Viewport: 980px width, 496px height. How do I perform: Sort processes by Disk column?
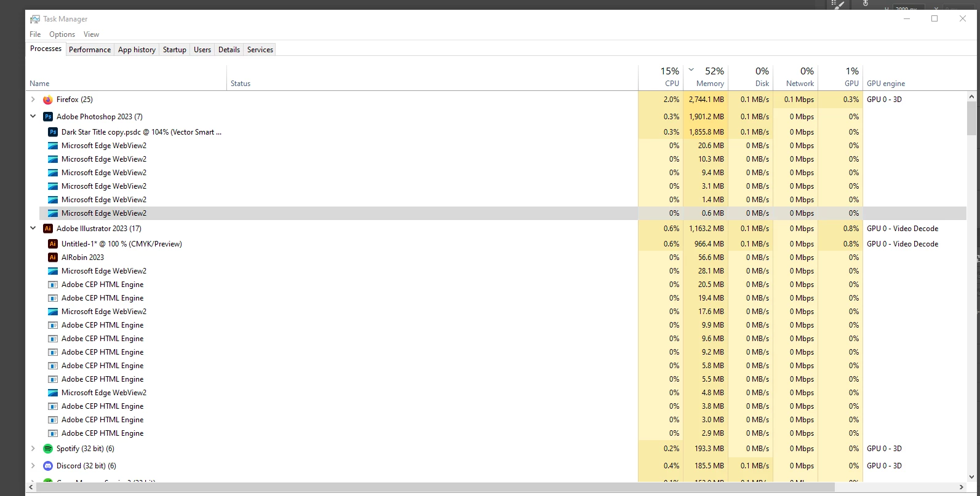(751, 77)
